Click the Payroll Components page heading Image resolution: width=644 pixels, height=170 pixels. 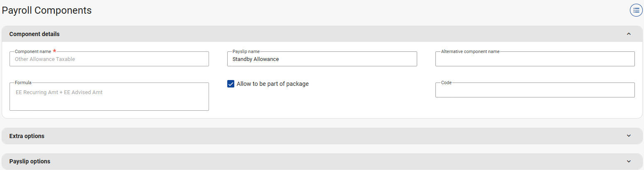(x=47, y=10)
